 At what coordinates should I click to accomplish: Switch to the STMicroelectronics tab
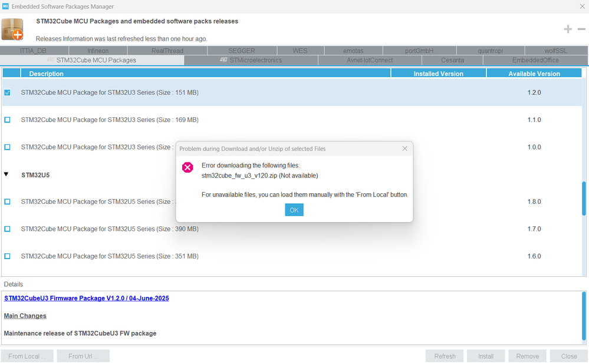(251, 60)
